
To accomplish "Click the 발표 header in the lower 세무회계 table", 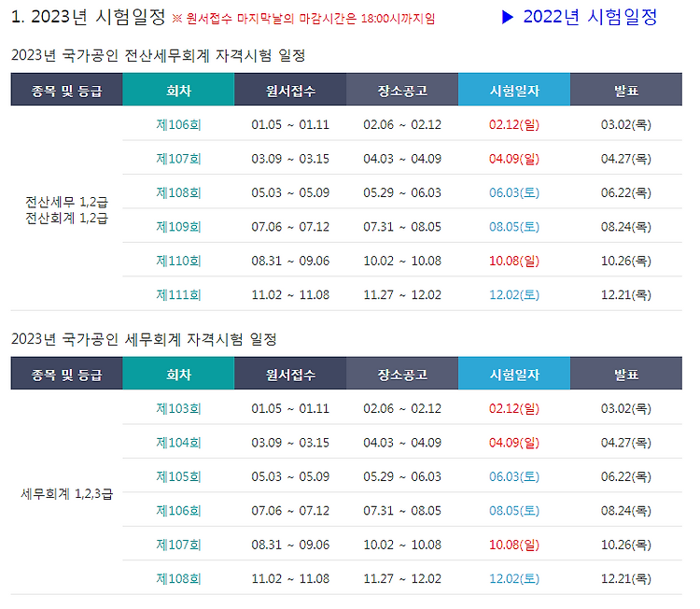I will pyautogui.click(x=626, y=374).
